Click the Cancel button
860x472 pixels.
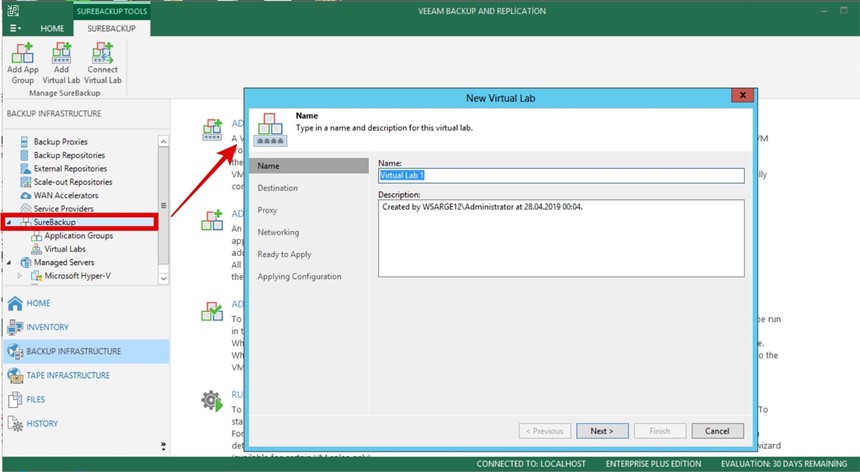[717, 431]
